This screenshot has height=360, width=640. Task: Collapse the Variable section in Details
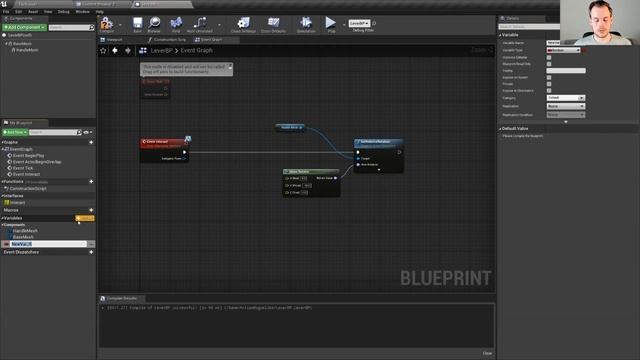click(500, 35)
